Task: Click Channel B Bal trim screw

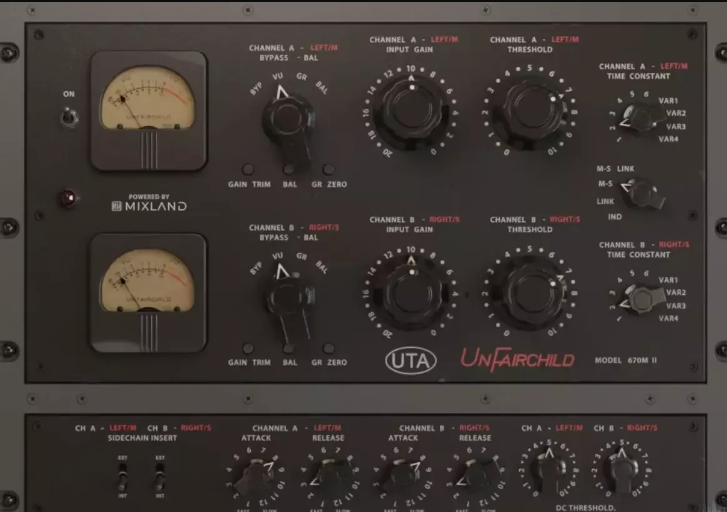Action: click(x=288, y=348)
